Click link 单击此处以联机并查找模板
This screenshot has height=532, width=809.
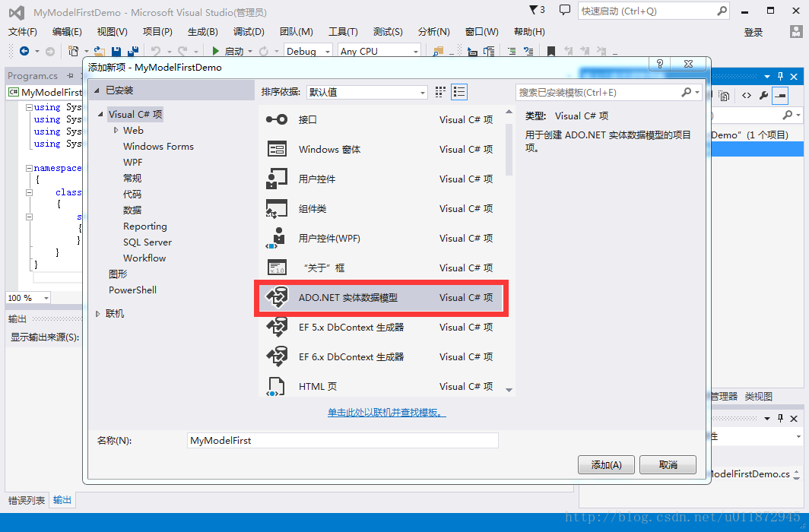coord(387,413)
